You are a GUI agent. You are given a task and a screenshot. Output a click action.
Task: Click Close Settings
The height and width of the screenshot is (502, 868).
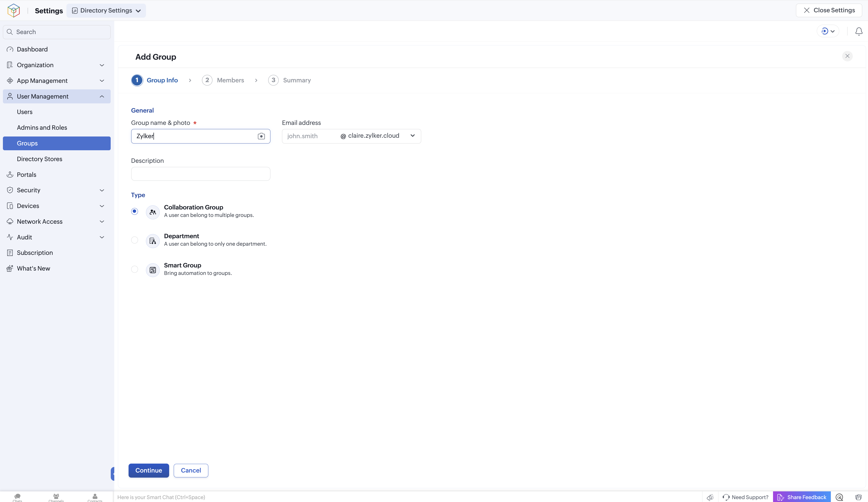pyautogui.click(x=829, y=10)
